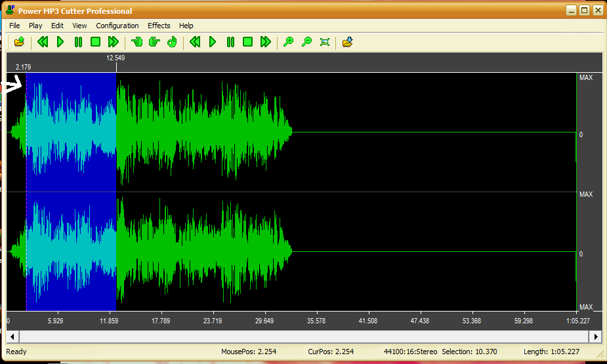Click the fit-to-window zoom icon

pyautogui.click(x=325, y=42)
